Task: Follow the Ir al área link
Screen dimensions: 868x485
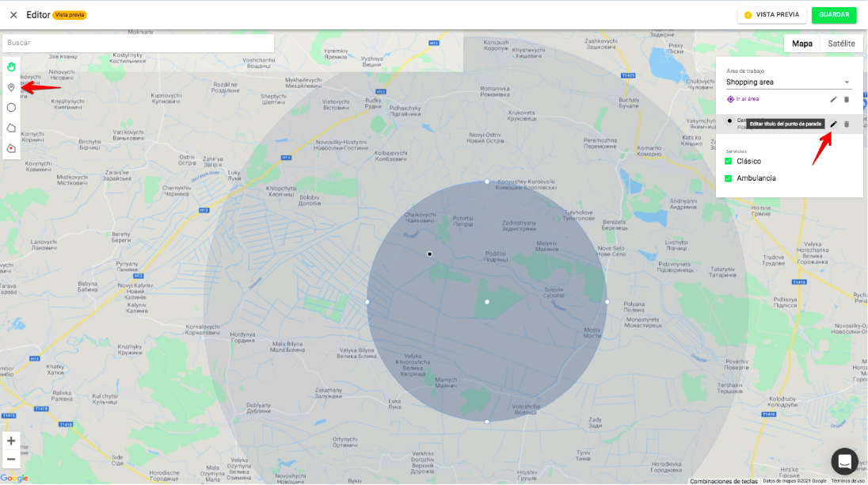Action: pos(748,99)
